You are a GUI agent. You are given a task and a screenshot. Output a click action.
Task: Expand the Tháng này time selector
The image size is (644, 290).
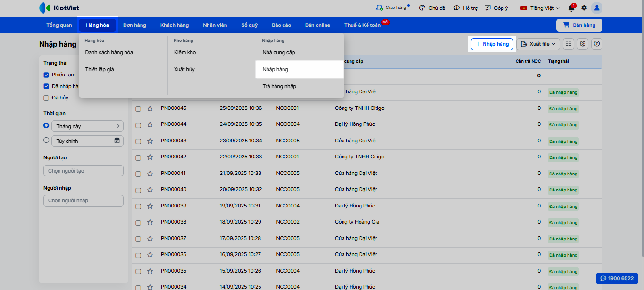[x=87, y=126]
